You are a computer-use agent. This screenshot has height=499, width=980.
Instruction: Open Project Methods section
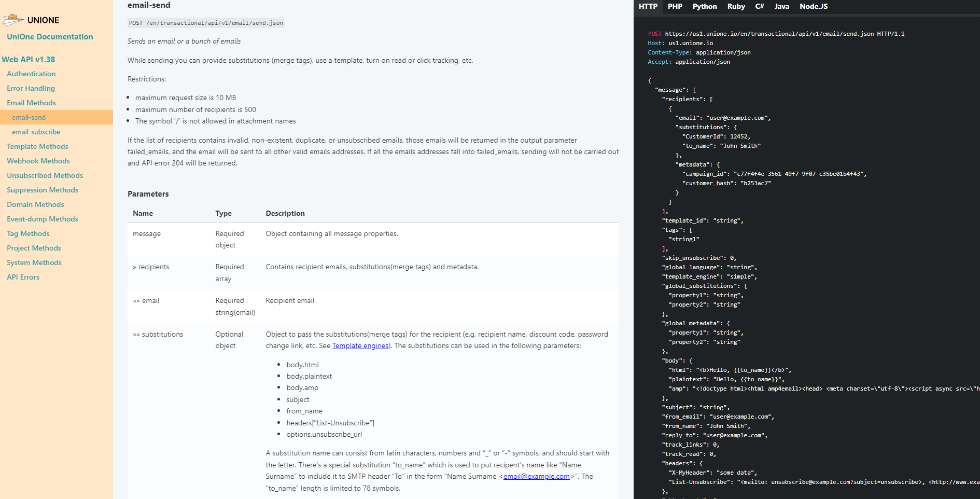tap(34, 248)
